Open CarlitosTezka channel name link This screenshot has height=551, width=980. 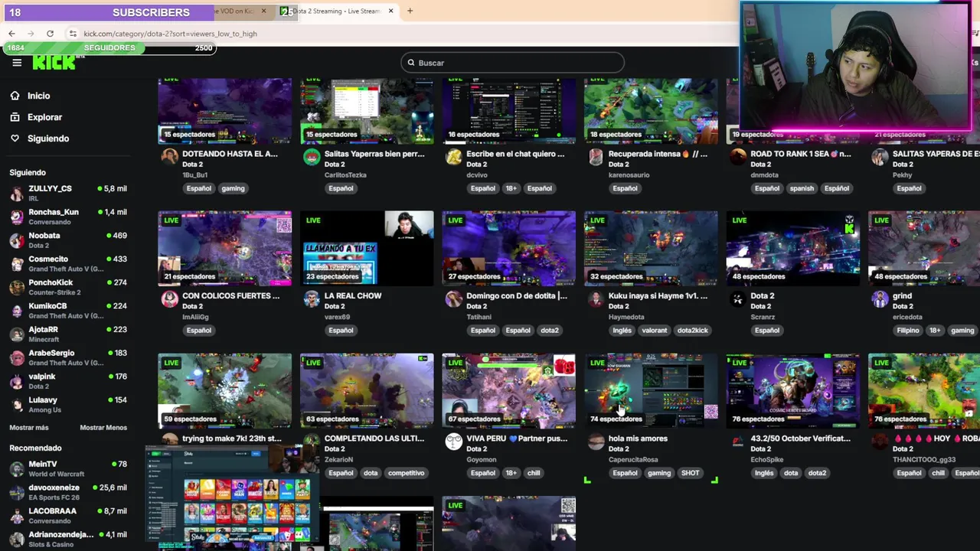[x=345, y=175]
